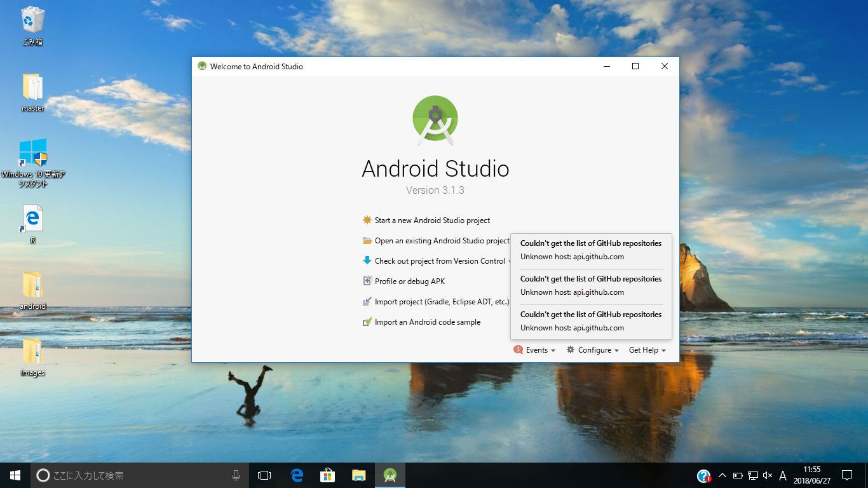The image size is (868, 488).
Task: Click the Import Android code sample icon
Action: point(367,322)
